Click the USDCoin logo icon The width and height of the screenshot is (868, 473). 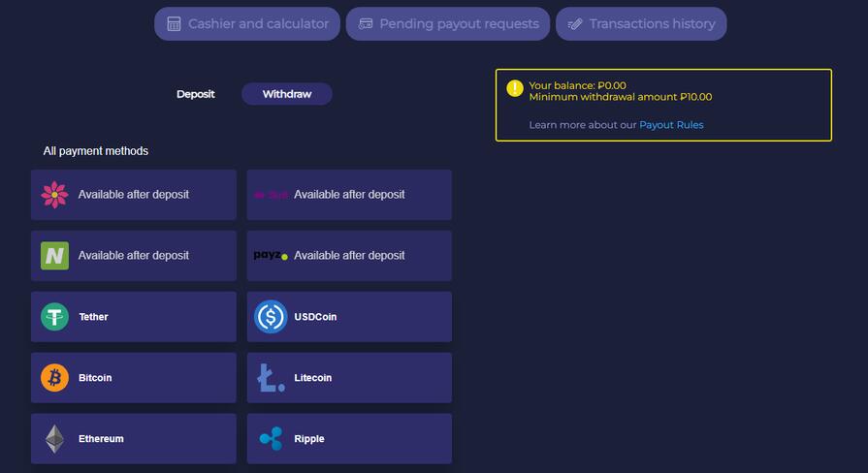point(271,317)
